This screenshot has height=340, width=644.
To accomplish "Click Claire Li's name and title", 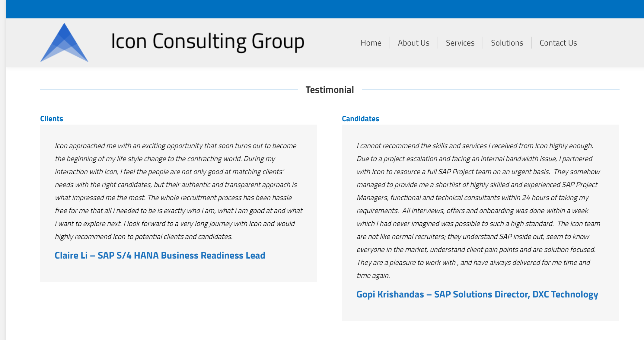I will pyautogui.click(x=160, y=255).
